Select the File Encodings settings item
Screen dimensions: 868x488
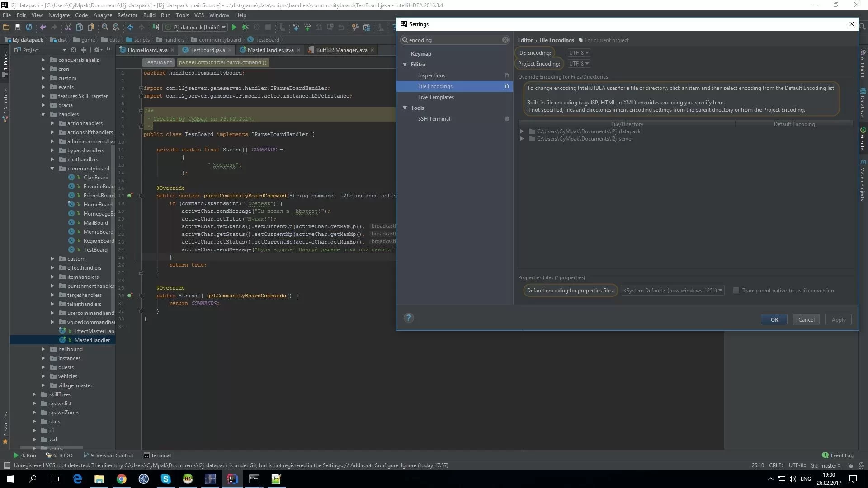click(434, 86)
